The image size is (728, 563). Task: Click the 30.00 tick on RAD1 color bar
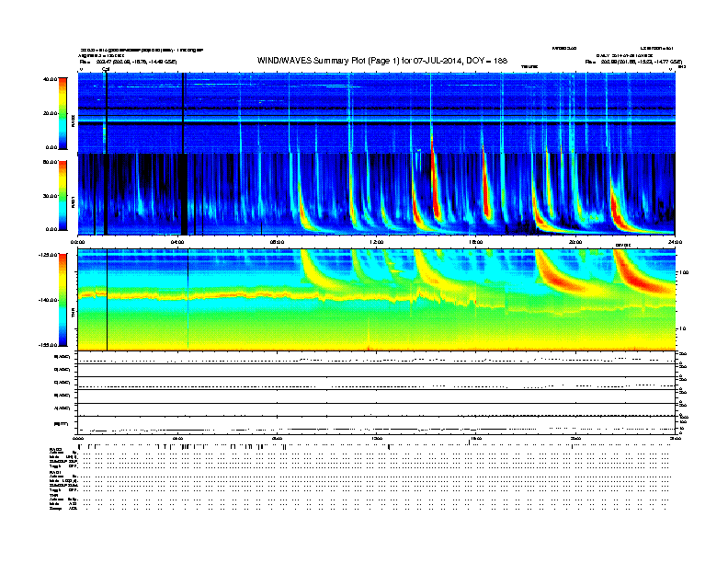(x=50, y=196)
